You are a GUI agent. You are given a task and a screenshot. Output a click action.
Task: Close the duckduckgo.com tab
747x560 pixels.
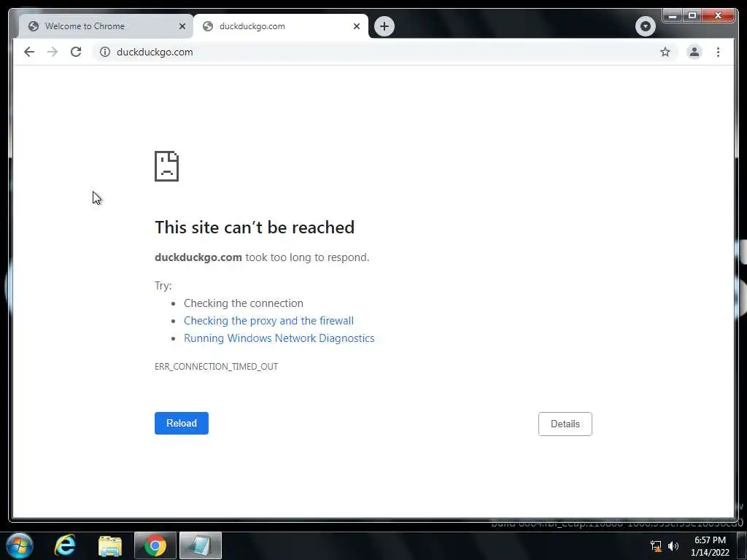[x=356, y=26]
